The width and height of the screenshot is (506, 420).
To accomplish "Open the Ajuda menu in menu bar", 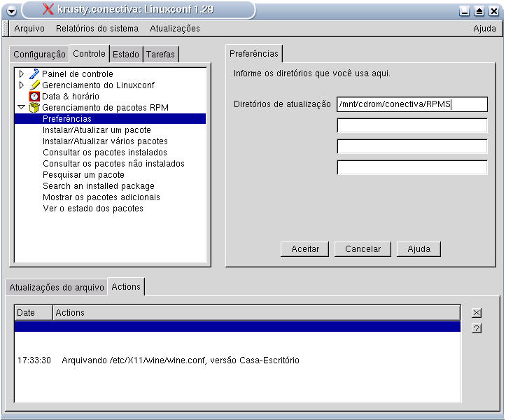I will pos(484,29).
